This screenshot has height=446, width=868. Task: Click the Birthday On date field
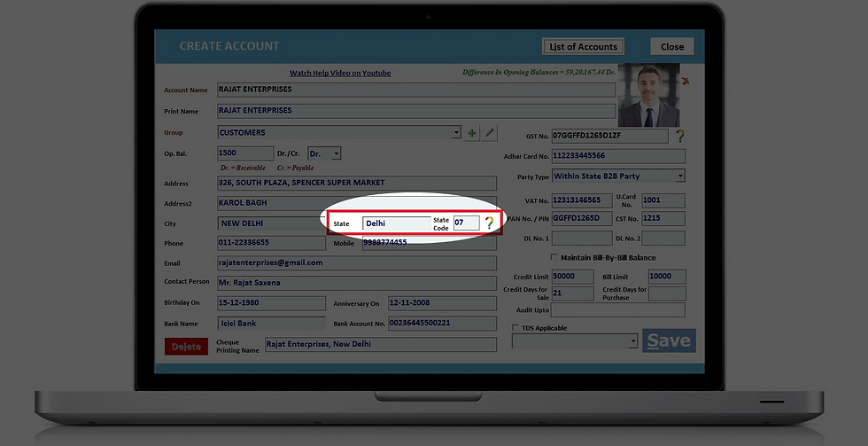[x=271, y=303]
